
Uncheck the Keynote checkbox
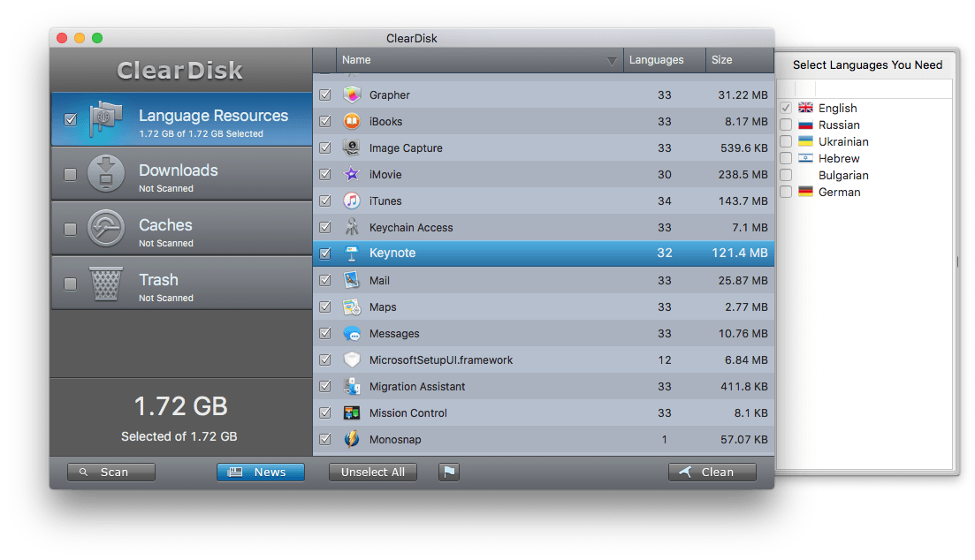click(x=325, y=254)
